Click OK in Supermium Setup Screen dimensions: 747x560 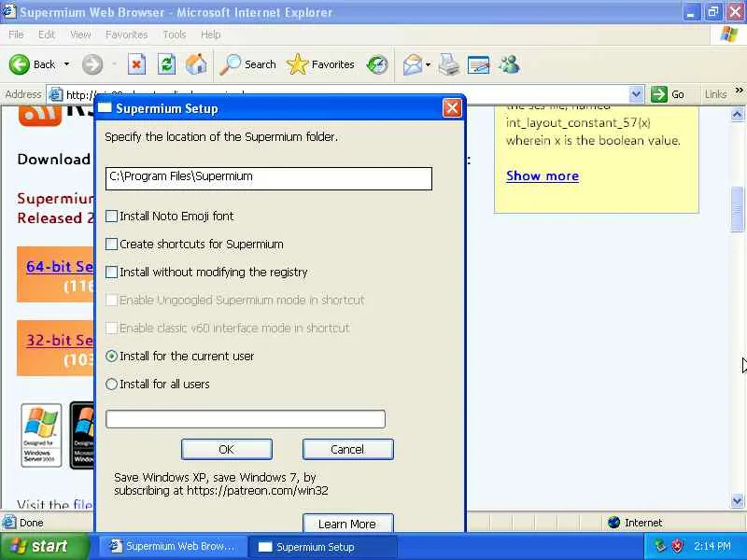pyautogui.click(x=227, y=449)
